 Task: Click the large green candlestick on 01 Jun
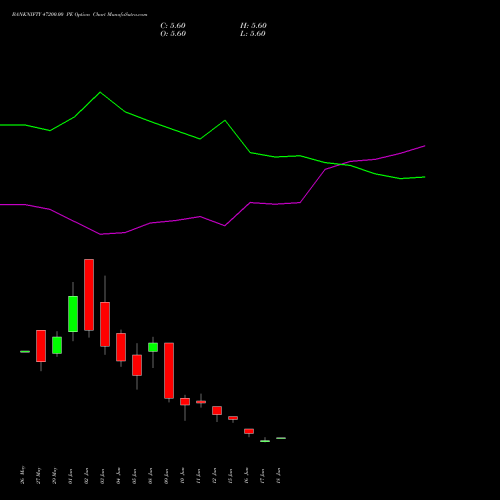tap(73, 314)
